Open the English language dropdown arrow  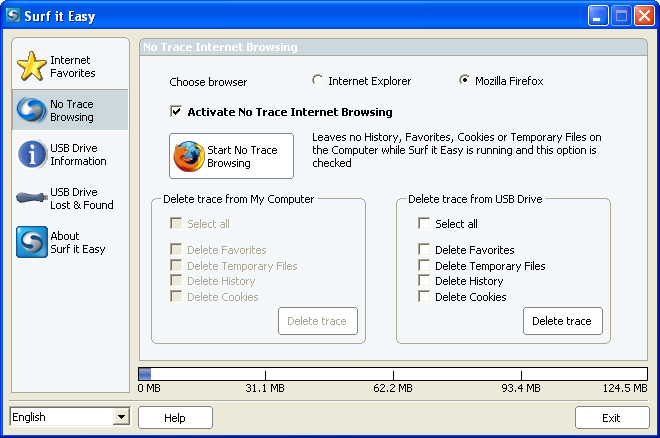pos(122,417)
